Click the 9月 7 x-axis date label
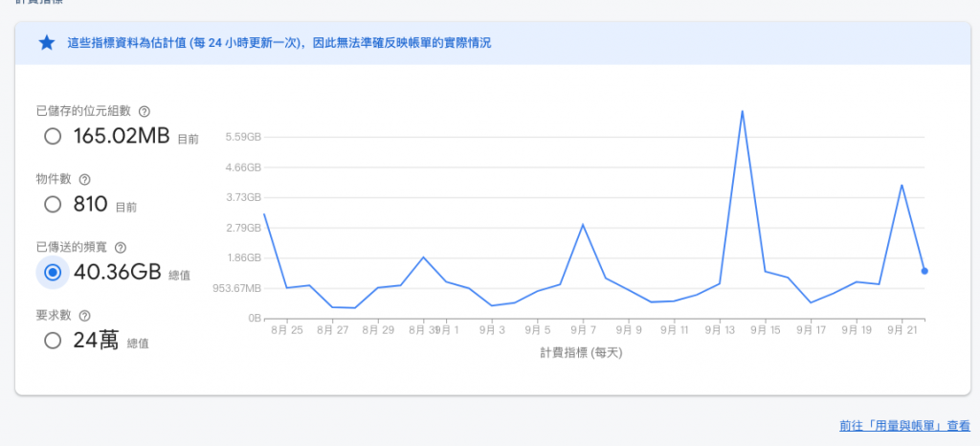 [583, 330]
